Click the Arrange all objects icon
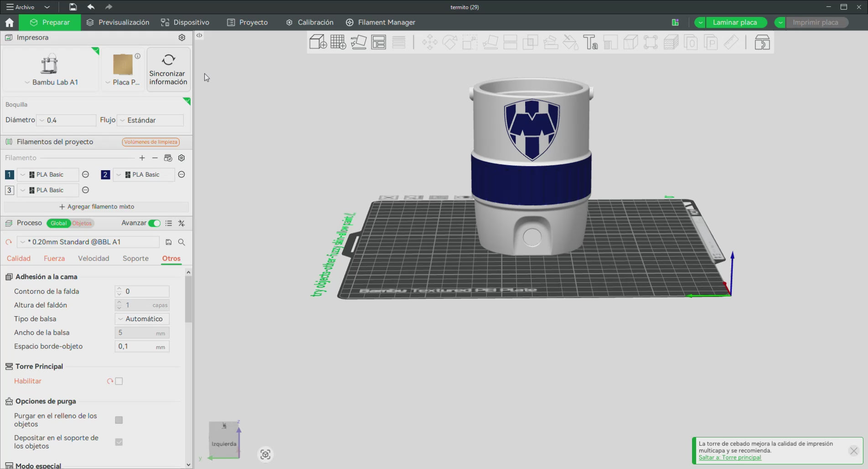 pos(378,42)
